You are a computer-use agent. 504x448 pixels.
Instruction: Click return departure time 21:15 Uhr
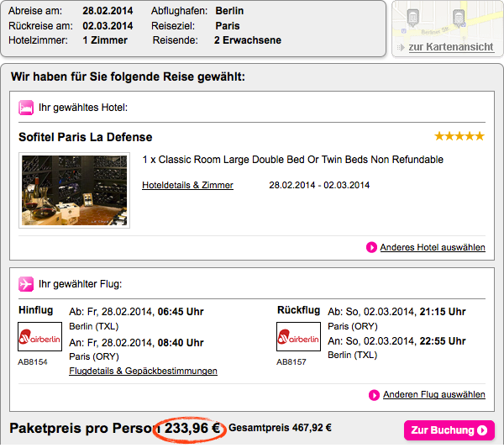(443, 312)
